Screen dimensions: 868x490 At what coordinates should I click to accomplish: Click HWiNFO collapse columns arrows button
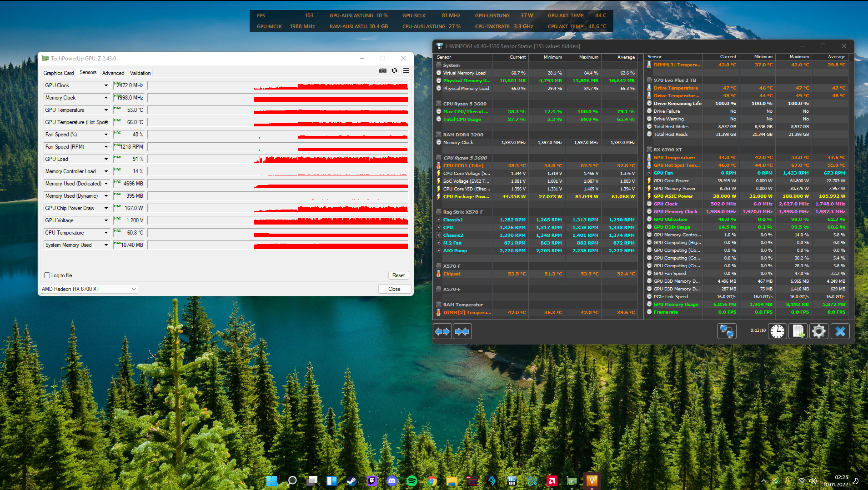pyautogui.click(x=462, y=331)
